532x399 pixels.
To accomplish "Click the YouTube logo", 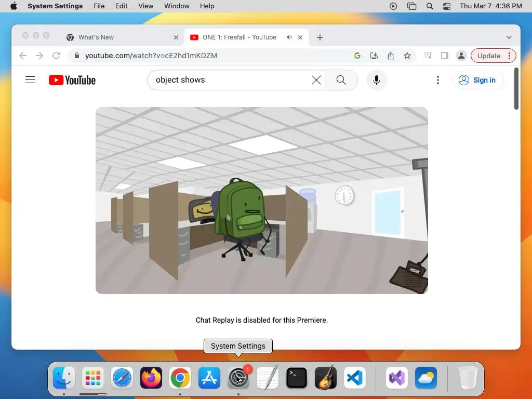I will coord(72,80).
